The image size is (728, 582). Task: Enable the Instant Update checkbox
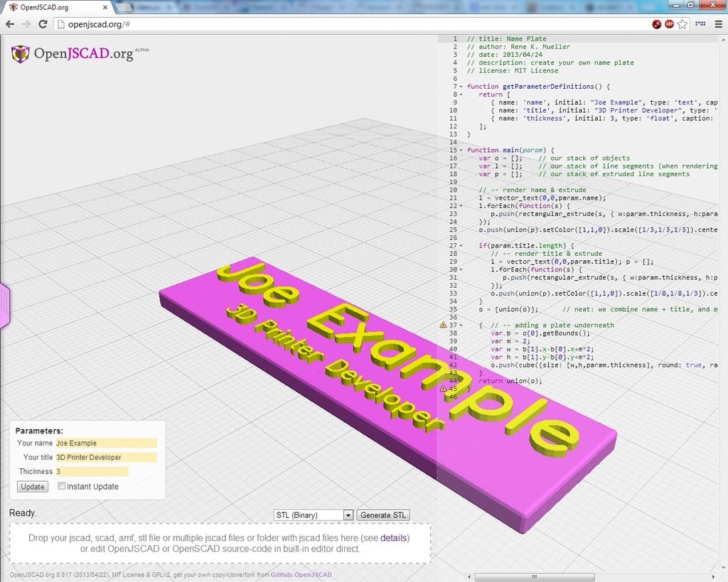click(x=62, y=486)
